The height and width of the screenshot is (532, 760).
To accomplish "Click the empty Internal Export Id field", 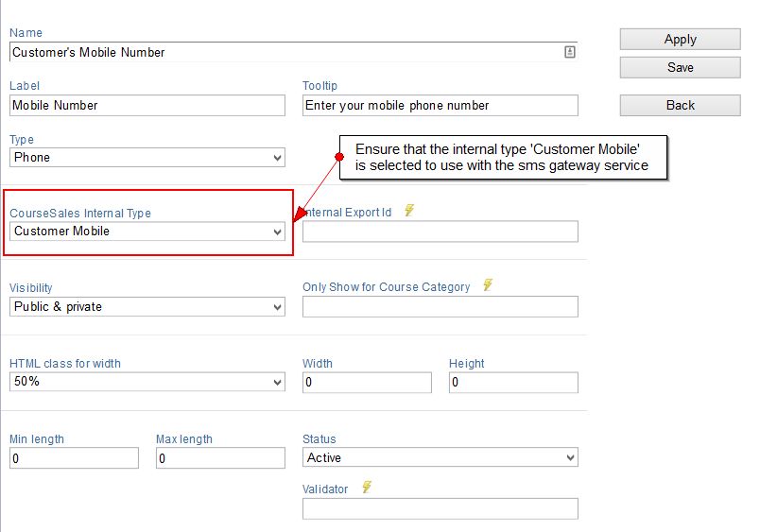I will point(440,232).
